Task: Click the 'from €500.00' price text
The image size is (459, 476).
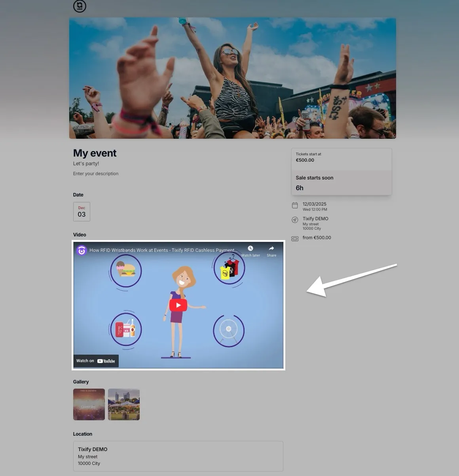Action: (x=317, y=238)
